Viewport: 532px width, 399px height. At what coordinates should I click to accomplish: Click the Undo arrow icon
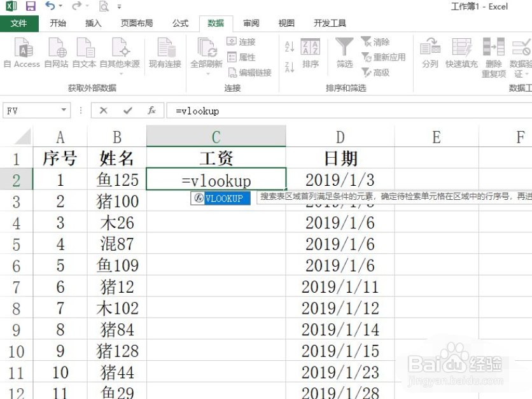tap(50, 6)
